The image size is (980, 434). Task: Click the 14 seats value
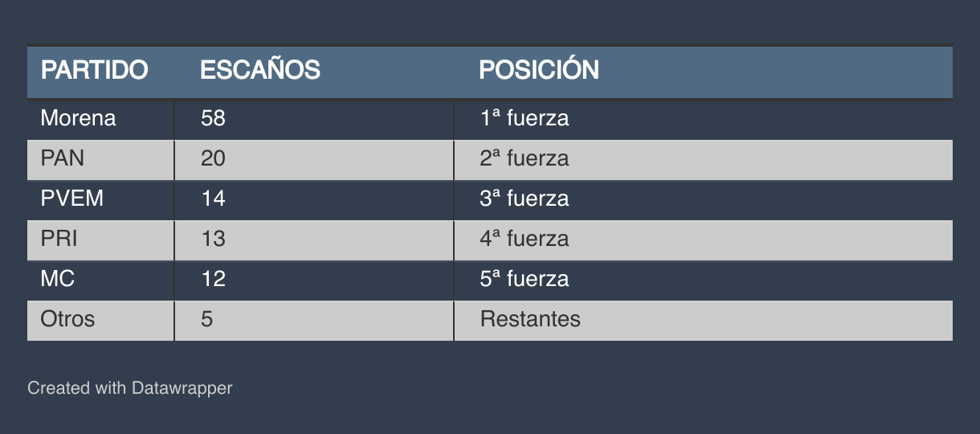pos(213,199)
